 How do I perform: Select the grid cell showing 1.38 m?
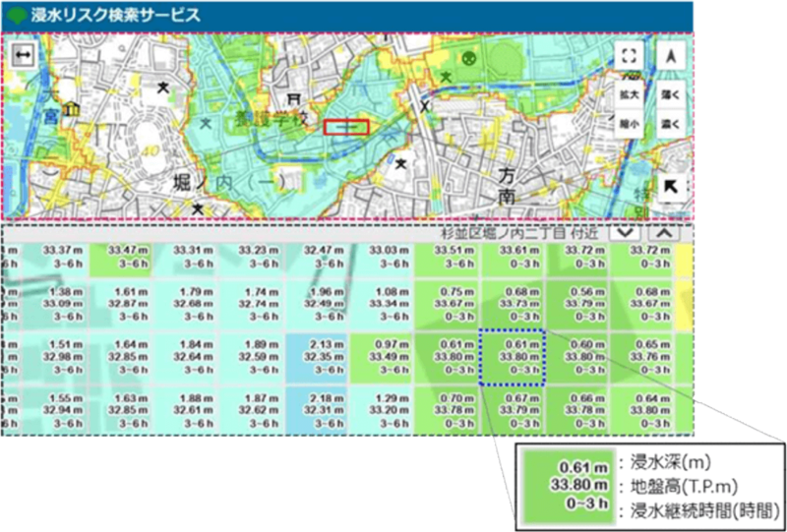tap(56, 305)
